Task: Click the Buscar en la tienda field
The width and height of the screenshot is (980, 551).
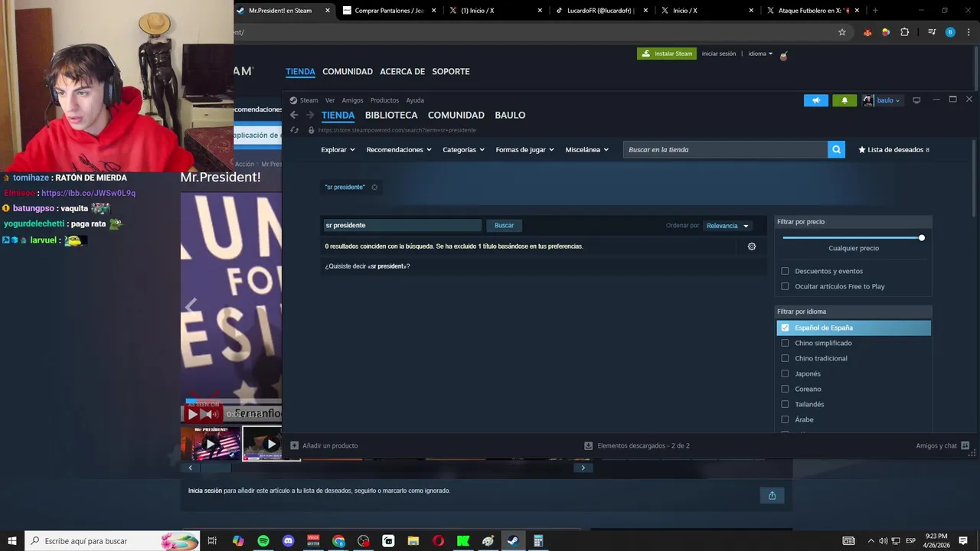Action: (x=725, y=150)
